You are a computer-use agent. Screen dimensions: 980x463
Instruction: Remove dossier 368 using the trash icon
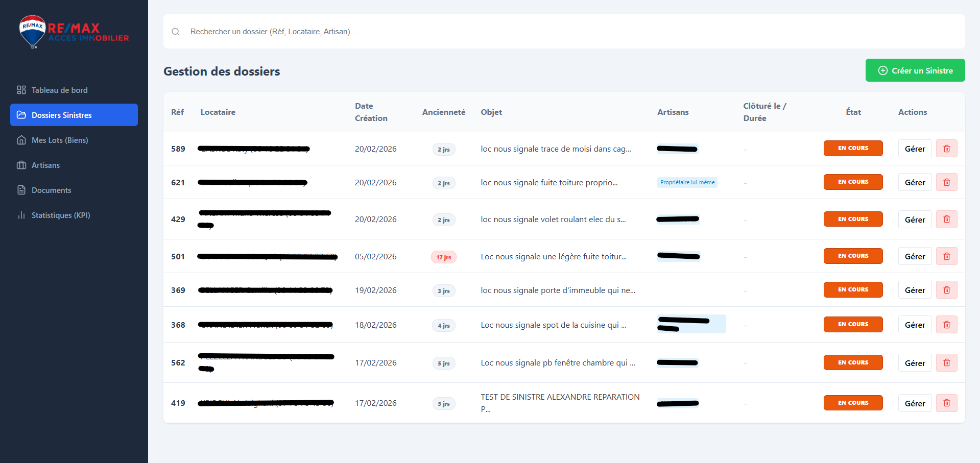click(946, 325)
